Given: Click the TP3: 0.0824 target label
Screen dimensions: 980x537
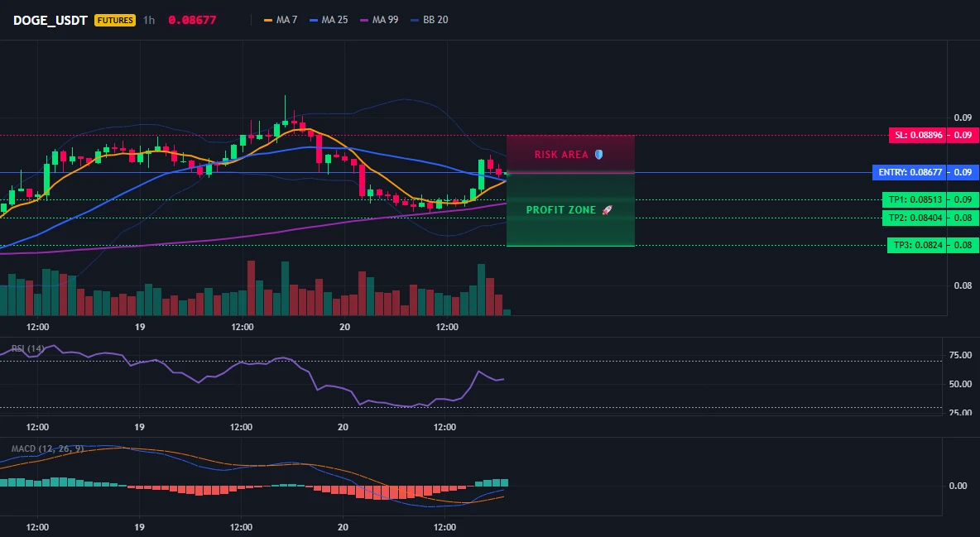Looking at the screenshot, I should [917, 245].
